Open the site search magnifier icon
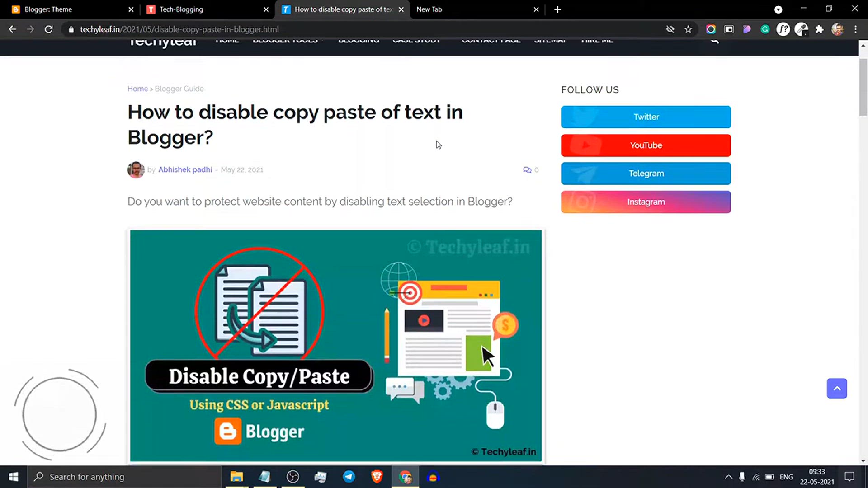The height and width of the screenshot is (488, 868). 714,41
